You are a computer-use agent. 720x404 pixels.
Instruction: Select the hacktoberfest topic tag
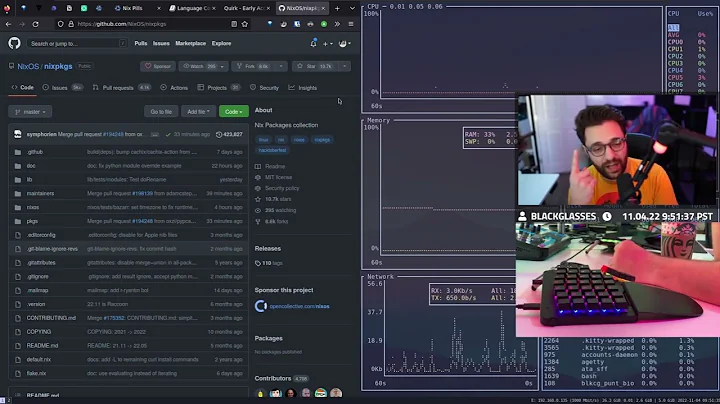[x=272, y=150]
